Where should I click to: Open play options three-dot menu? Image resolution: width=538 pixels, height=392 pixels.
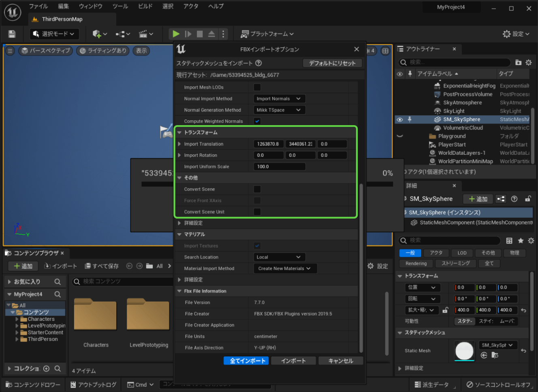point(223,34)
